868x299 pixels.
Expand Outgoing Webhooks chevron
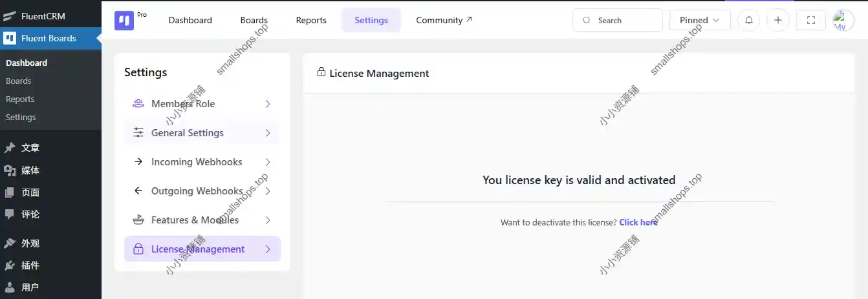[268, 191]
